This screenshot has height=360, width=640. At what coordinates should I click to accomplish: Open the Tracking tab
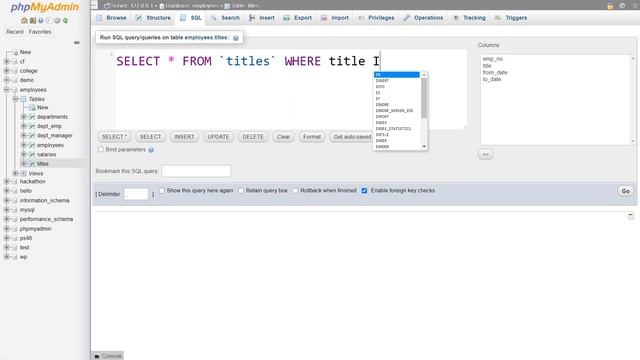click(x=469, y=18)
